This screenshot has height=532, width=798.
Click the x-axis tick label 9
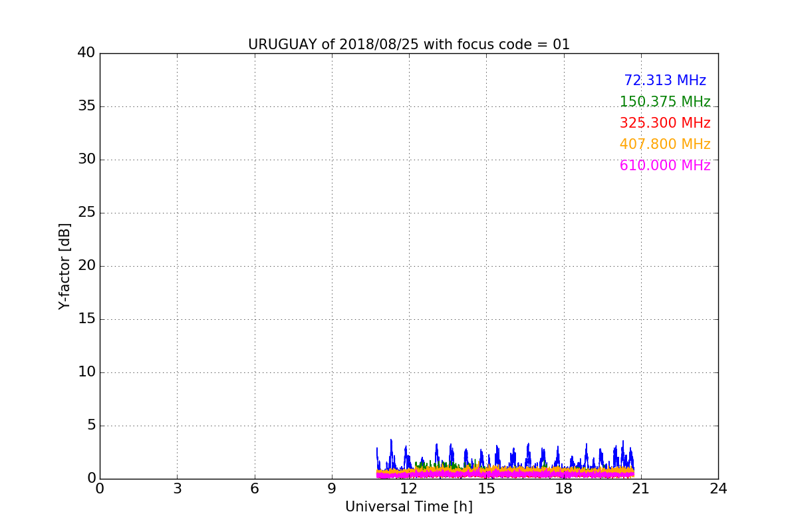(332, 489)
